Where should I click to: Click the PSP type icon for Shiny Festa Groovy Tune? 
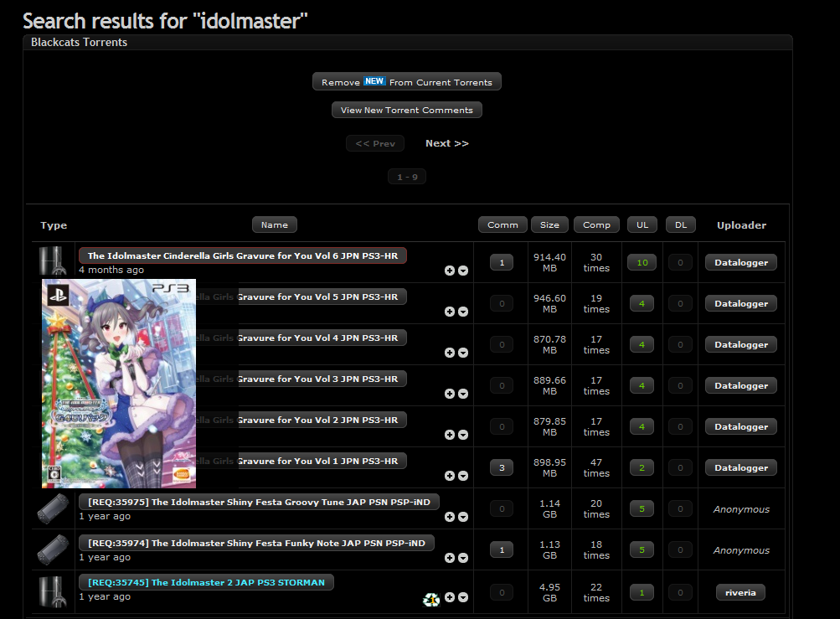pyautogui.click(x=53, y=508)
